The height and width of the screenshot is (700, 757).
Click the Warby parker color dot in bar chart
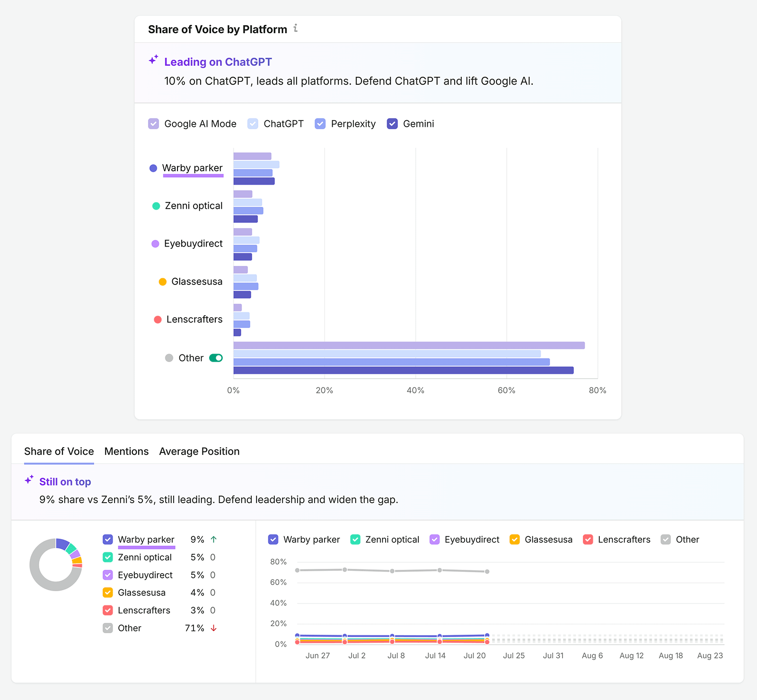153,168
